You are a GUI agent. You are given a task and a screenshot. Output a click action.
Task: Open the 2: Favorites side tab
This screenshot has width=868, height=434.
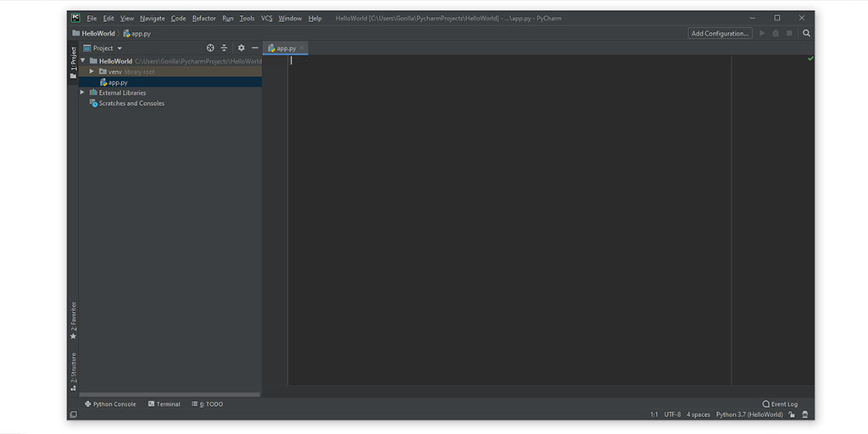73,320
